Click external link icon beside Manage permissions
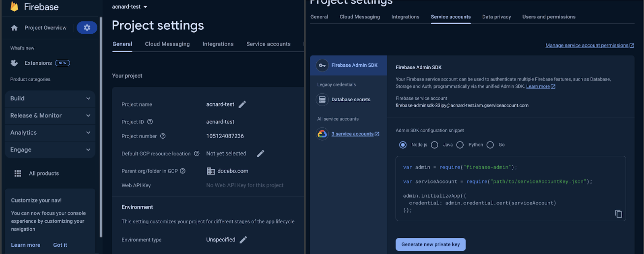Viewport: 644px width, 254px height. coord(632,45)
